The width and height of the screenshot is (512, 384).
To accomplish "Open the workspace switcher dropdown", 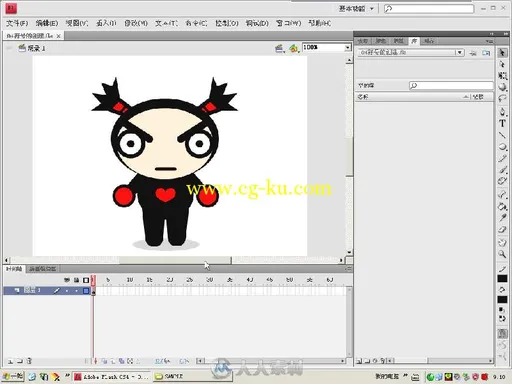I will [x=356, y=9].
